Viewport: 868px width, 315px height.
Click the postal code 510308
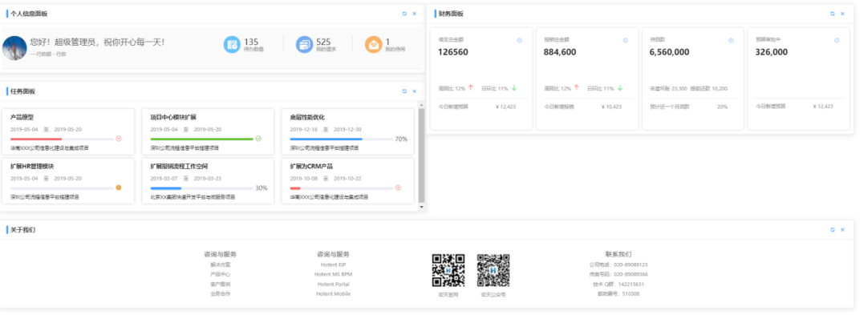tap(631, 294)
